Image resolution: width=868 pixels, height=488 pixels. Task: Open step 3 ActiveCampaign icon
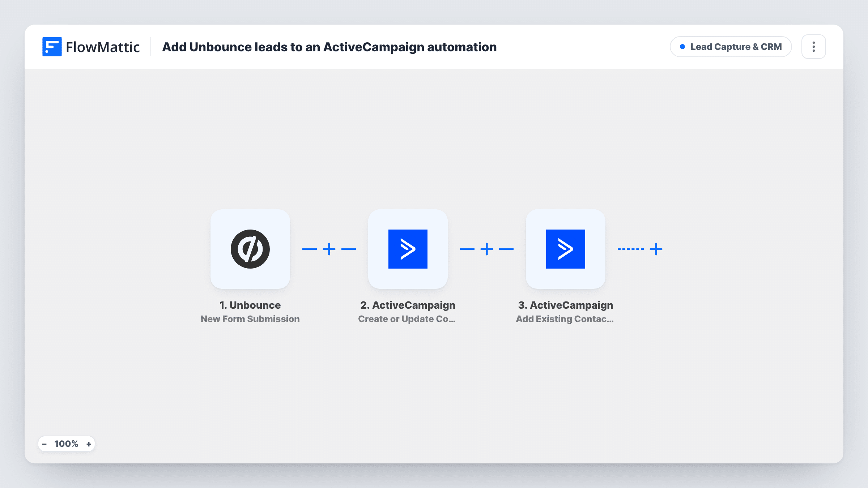pyautogui.click(x=566, y=249)
